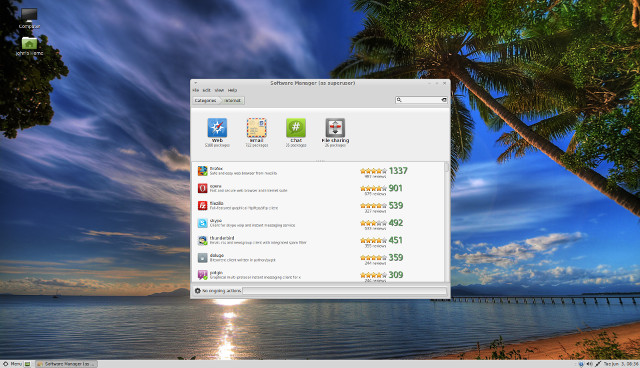Click the 539 score for FileZilla
This screenshot has height=368, width=640.
point(396,205)
